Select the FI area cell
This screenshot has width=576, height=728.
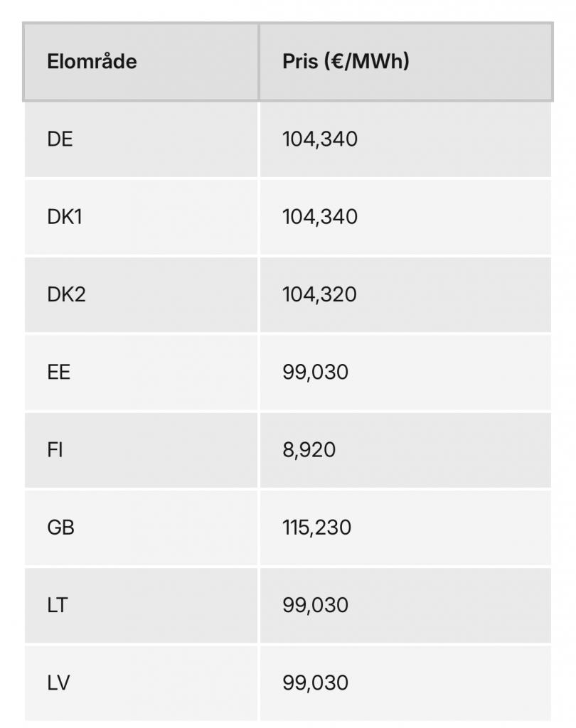141,450
